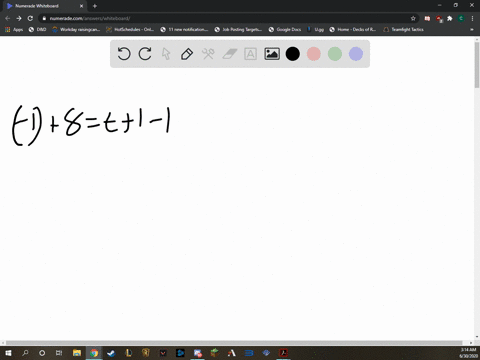Show more bookmarks via the overflow chevron

coord(472,29)
